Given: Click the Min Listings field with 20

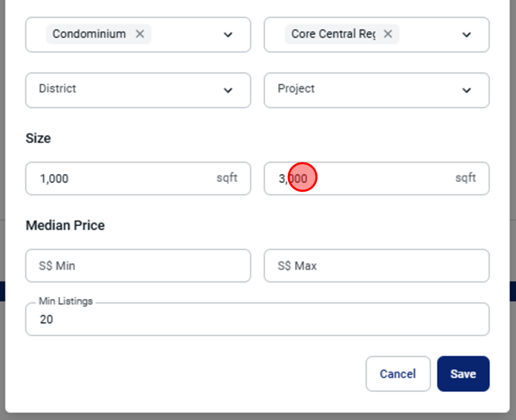Looking at the screenshot, I should (257, 319).
